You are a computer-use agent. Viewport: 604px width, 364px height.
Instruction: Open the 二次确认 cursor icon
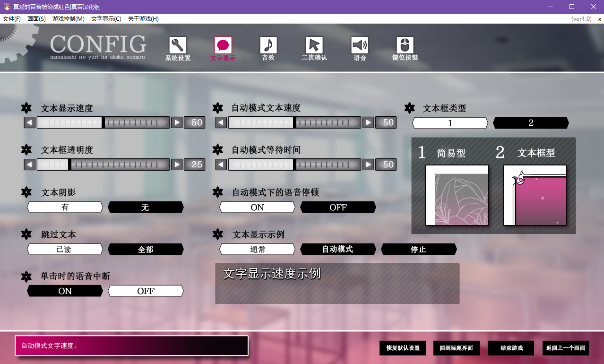click(314, 46)
